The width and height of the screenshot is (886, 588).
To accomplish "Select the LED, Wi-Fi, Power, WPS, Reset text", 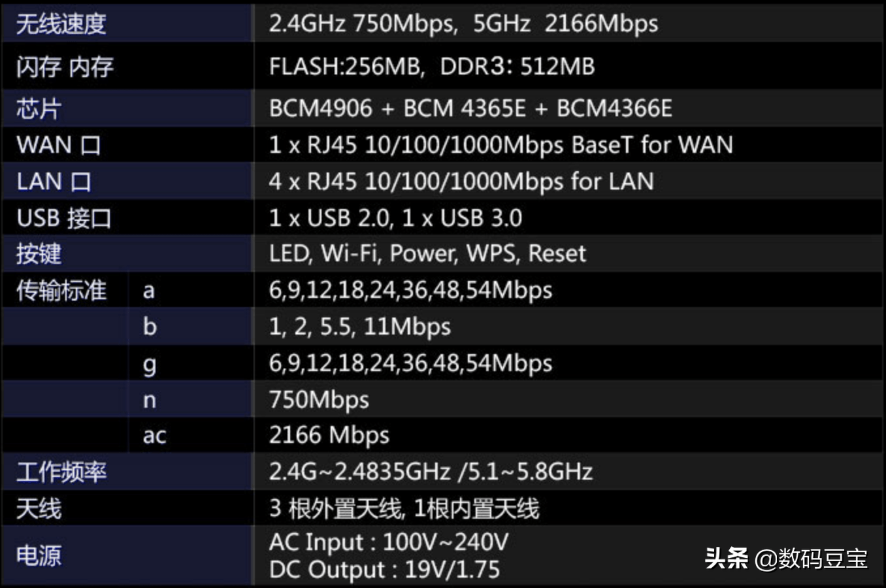I will (x=427, y=253).
